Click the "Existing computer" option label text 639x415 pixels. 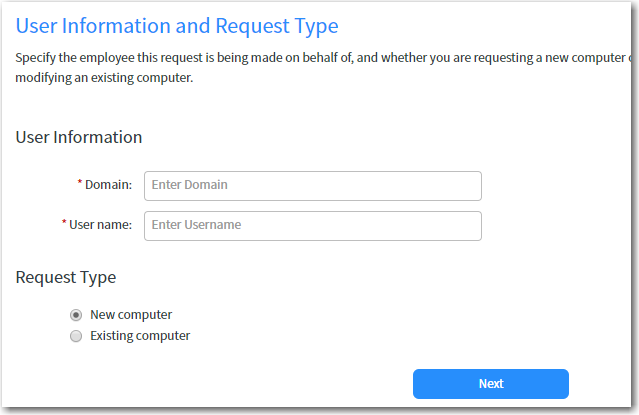pos(140,336)
